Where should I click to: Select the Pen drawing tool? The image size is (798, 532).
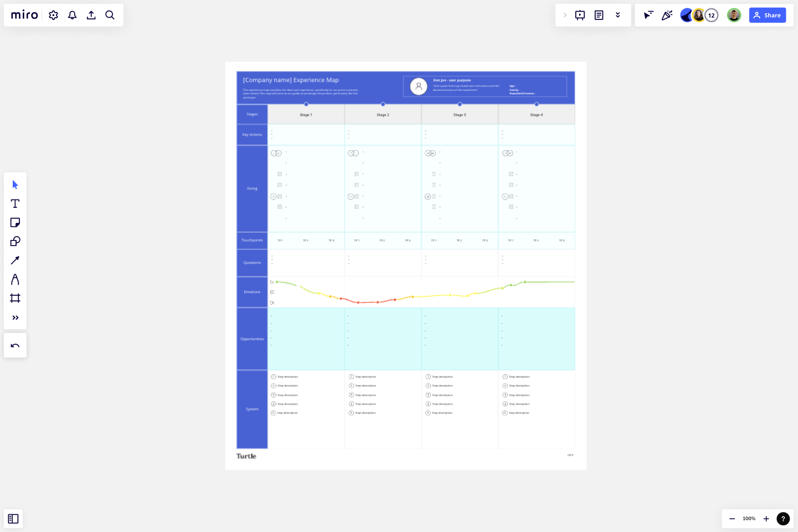click(15, 279)
